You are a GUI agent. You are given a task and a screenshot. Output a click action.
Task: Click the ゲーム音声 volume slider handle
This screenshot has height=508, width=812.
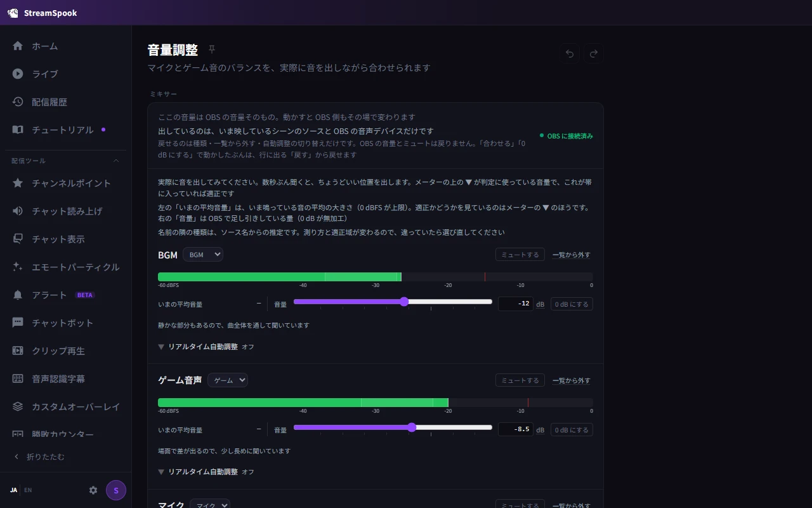tap(412, 427)
